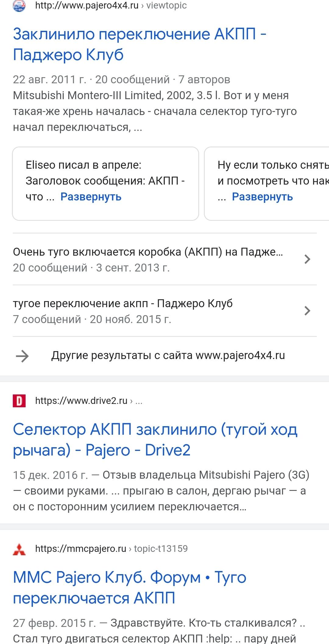Tap the 15 дек. 2016 г. snippet text
Screen dimensions: 329x644
pos(161,491)
